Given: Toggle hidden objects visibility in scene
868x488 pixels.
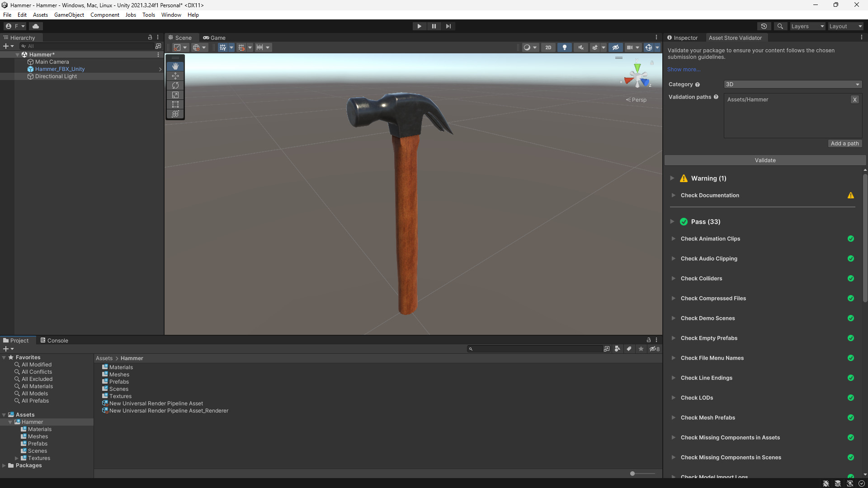Looking at the screenshot, I should click(616, 47).
